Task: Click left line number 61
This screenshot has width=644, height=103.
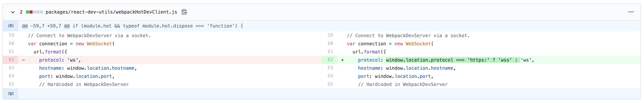Action: pos(11,51)
